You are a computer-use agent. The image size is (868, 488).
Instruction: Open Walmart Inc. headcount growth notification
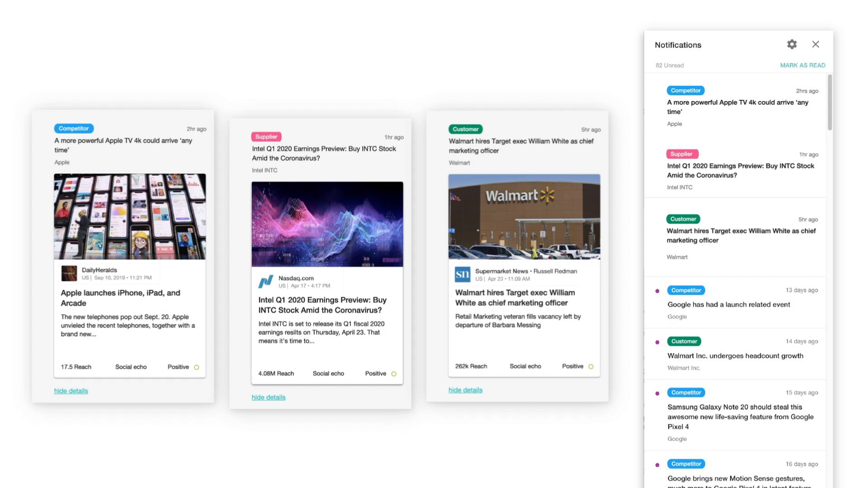click(735, 356)
